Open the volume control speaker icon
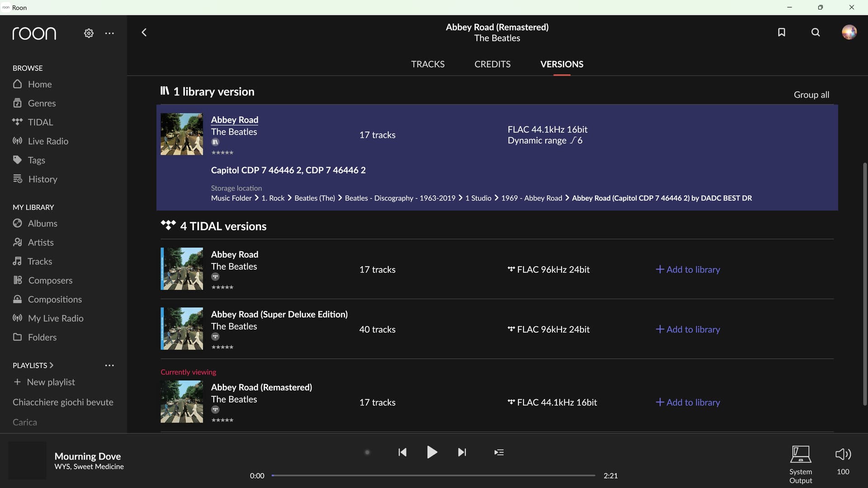Viewport: 868px width, 488px height. pyautogui.click(x=843, y=454)
